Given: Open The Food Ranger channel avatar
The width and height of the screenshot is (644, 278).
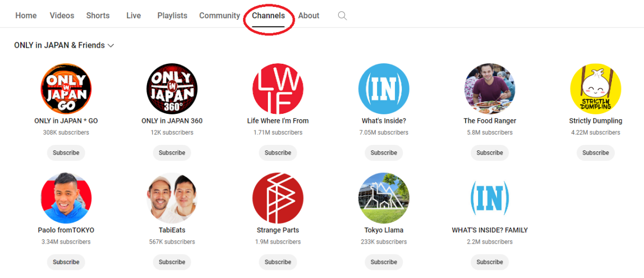Looking at the screenshot, I should pos(489,89).
